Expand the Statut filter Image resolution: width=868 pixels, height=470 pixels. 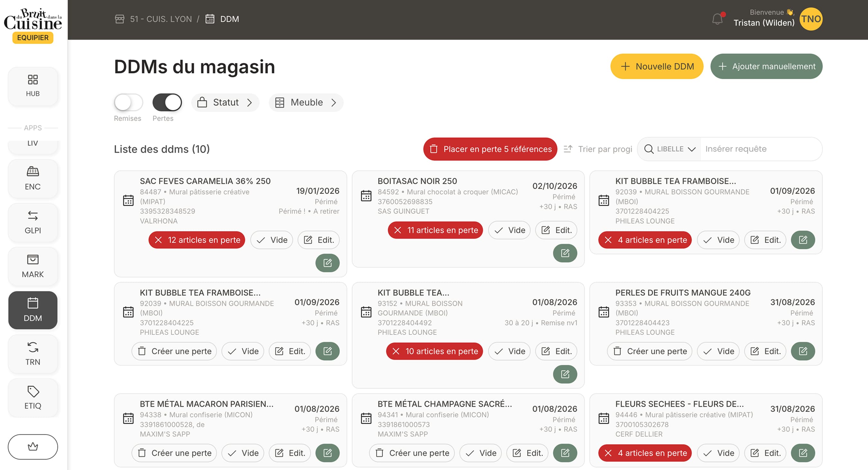click(225, 102)
